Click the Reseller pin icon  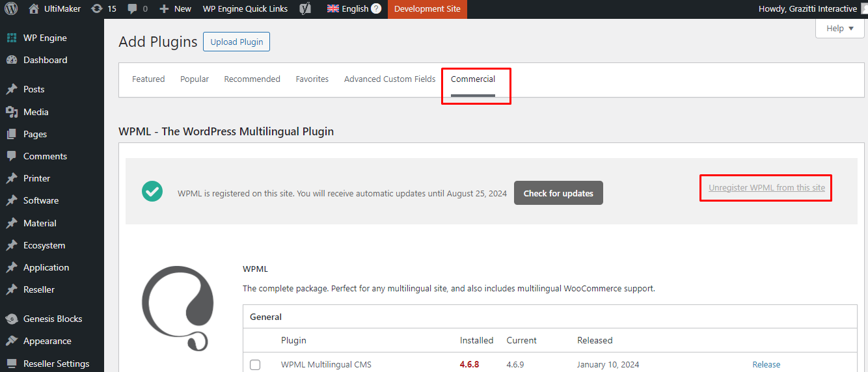pos(12,289)
